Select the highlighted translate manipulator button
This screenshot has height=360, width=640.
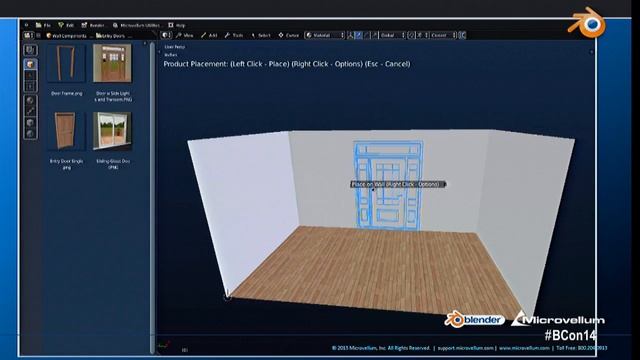click(x=359, y=36)
